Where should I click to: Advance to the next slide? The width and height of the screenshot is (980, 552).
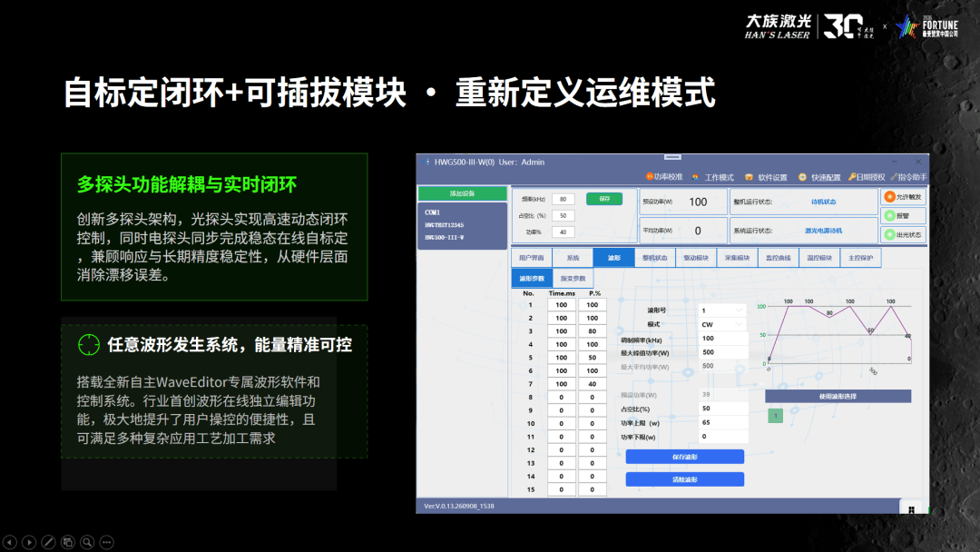(29, 542)
